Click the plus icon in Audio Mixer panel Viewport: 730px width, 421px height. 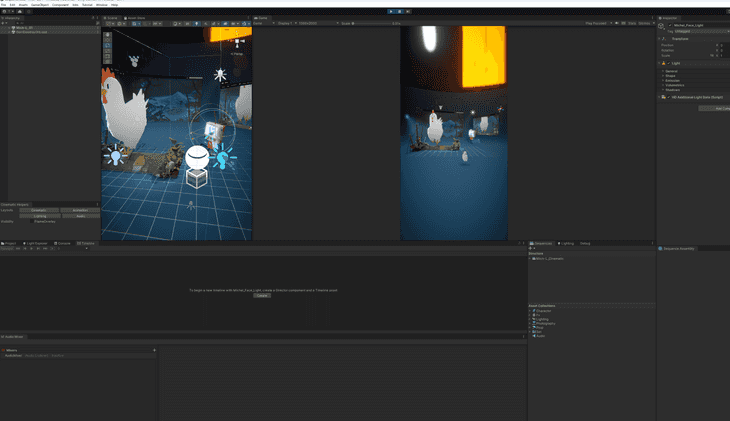pyautogui.click(x=154, y=350)
